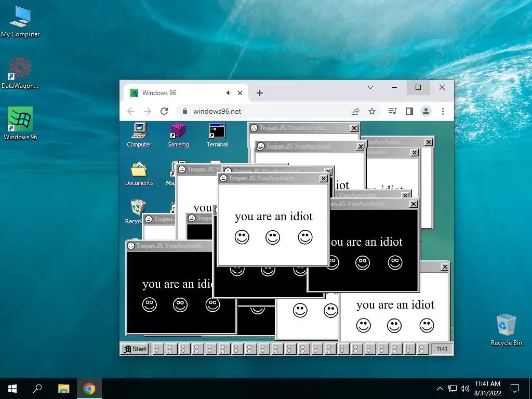Screen dimensions: 532x399
Task: Close the black popup on the right
Action: [x=413, y=204]
